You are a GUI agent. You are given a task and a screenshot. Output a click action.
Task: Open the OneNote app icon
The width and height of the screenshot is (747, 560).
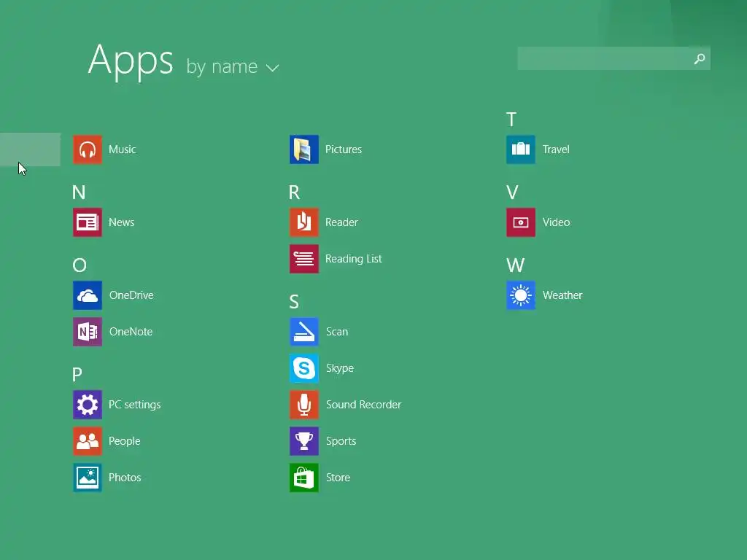[88, 332]
